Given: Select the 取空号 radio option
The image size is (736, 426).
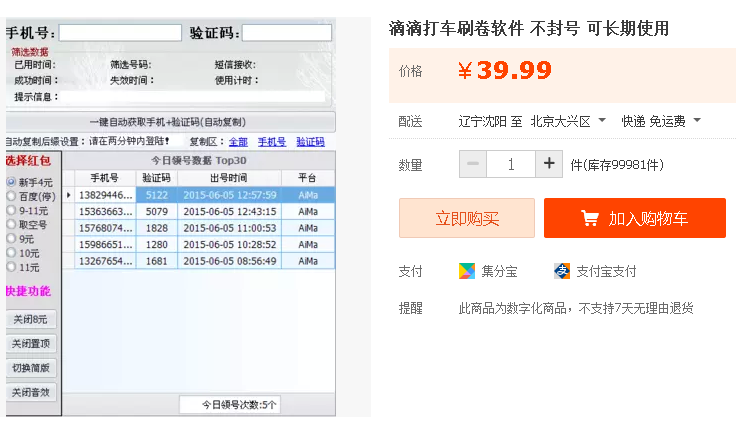Looking at the screenshot, I should [x=11, y=225].
